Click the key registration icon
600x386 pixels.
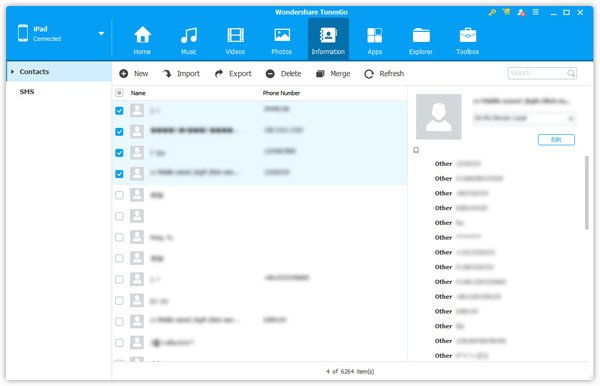(x=492, y=12)
